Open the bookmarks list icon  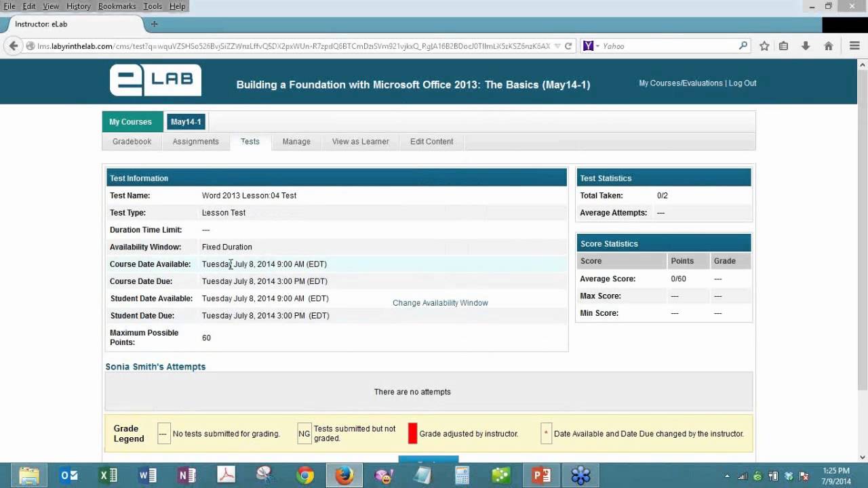(x=784, y=46)
